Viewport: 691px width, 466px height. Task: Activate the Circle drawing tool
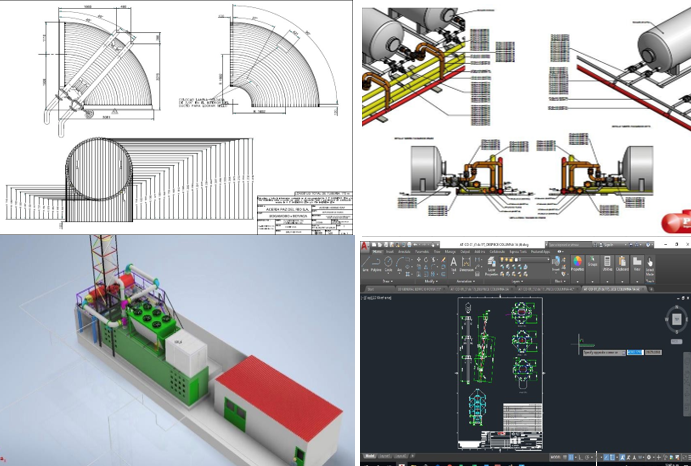(390, 266)
